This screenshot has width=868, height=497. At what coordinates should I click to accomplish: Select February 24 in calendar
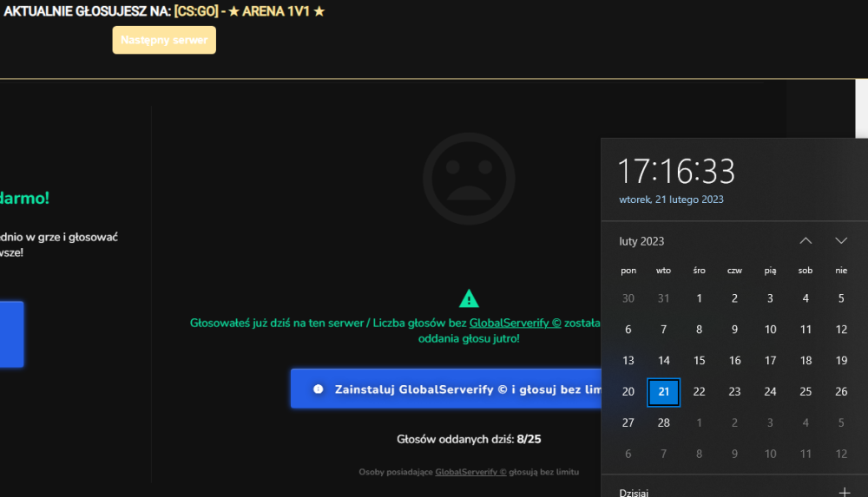(770, 392)
